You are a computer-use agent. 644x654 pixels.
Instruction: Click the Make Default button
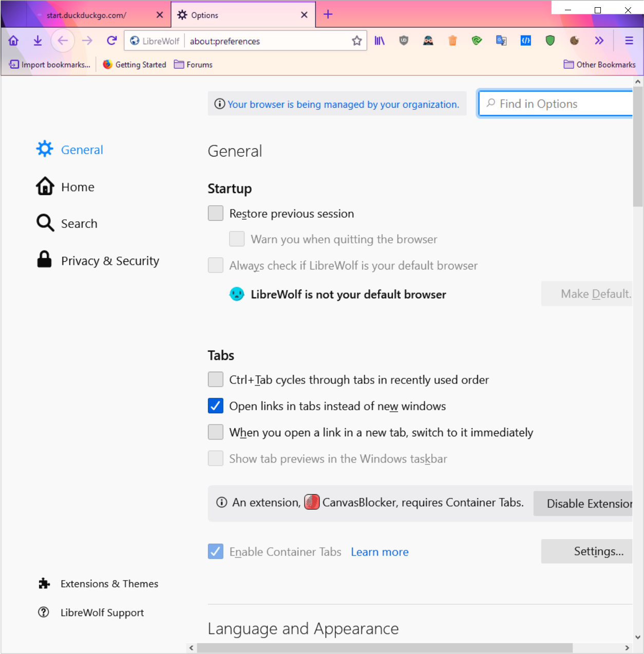(x=587, y=294)
